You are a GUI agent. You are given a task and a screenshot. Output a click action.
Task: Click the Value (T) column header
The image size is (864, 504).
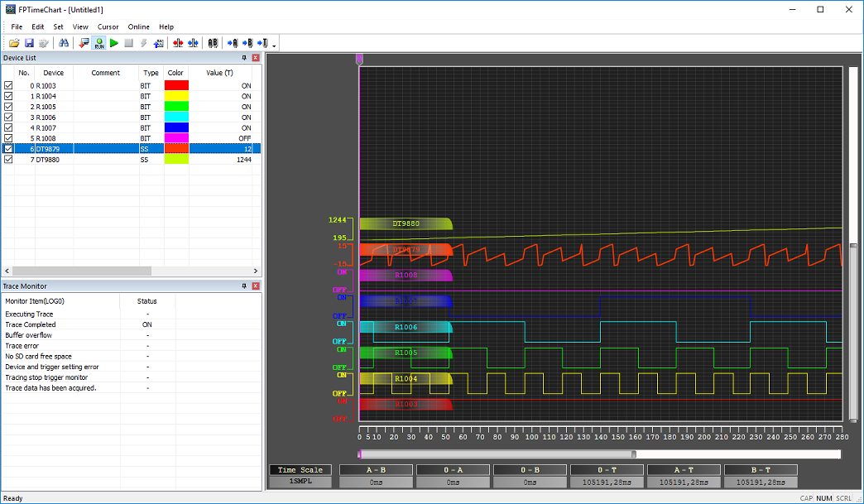(x=219, y=73)
